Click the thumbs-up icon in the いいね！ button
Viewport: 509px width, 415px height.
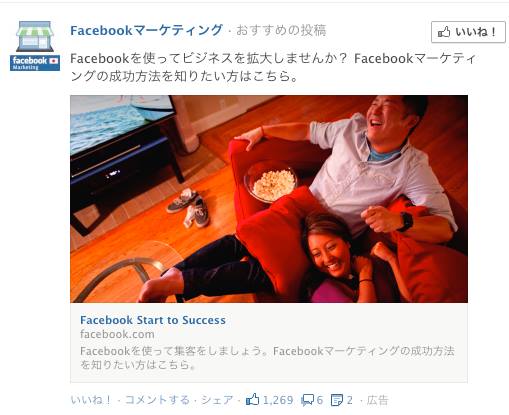(x=444, y=32)
